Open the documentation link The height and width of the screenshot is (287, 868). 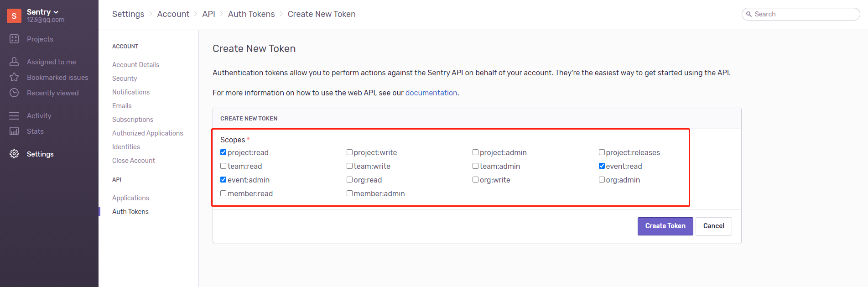pyautogui.click(x=431, y=93)
